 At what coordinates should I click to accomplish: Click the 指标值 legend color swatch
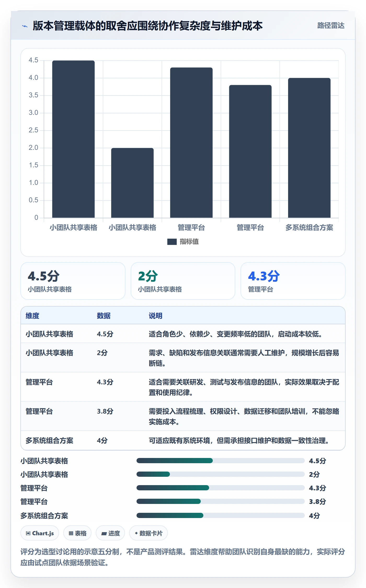coord(172,242)
